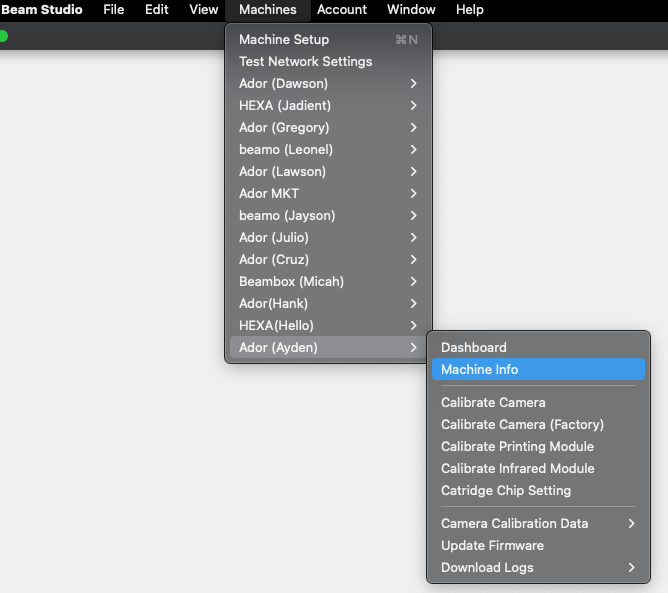The height and width of the screenshot is (593, 668).
Task: Expand the beamo (Jayson) submenu
Action: pyautogui.click(x=328, y=216)
